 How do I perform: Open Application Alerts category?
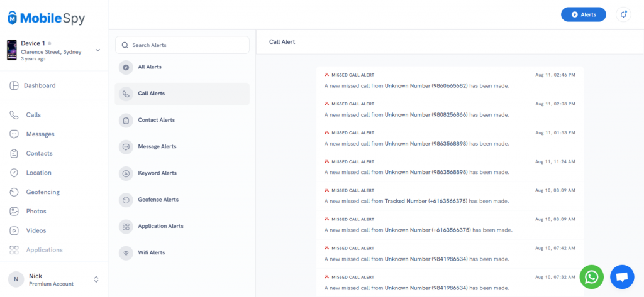pyautogui.click(x=160, y=226)
